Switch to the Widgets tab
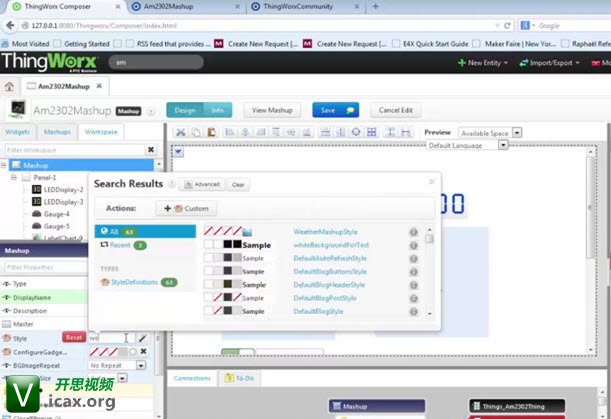Image resolution: width=611 pixels, height=419 pixels. tap(18, 132)
